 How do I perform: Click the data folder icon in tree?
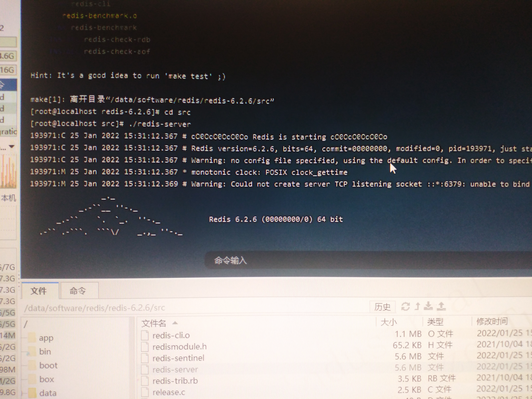point(32,393)
